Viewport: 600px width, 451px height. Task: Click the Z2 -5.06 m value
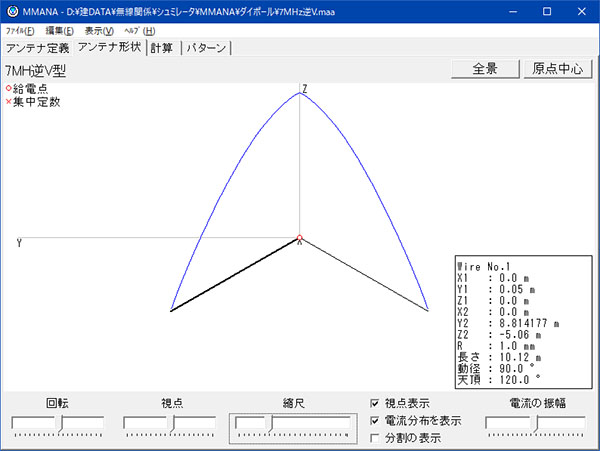[520, 335]
